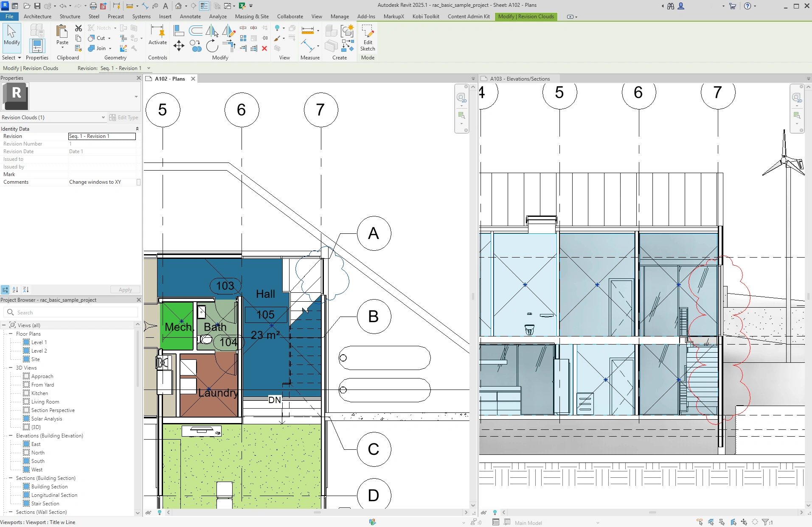Toggle Select Links in status bar
This screenshot has height=527, width=812.
[700, 522]
